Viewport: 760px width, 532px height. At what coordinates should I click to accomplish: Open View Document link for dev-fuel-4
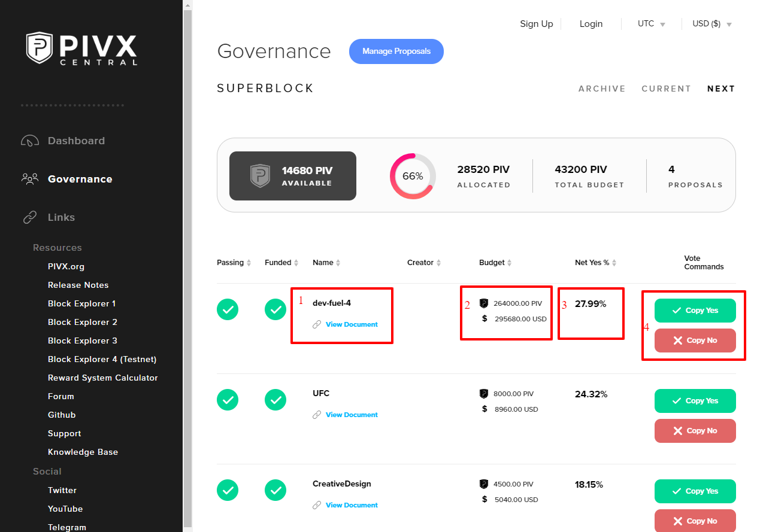352,324
